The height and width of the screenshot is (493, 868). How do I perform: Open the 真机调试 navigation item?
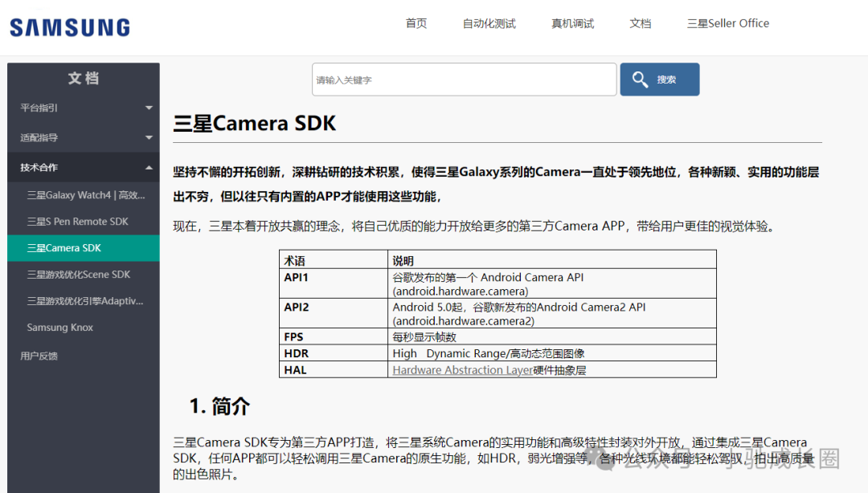(572, 23)
